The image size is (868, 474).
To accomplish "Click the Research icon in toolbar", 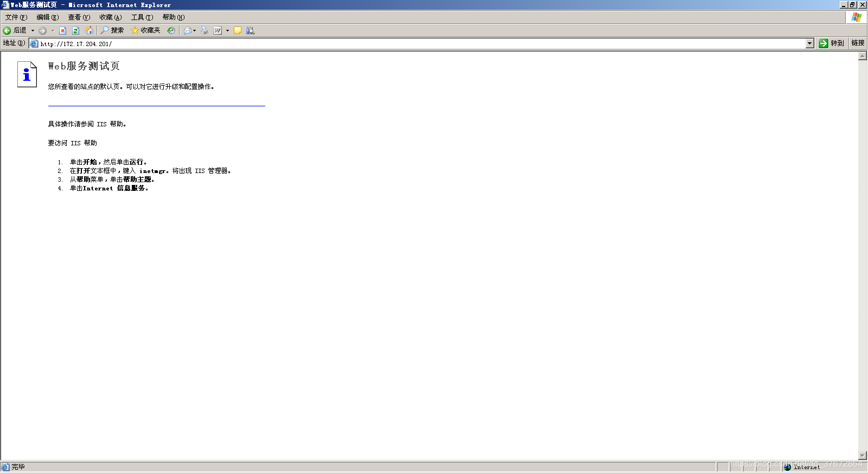I will point(250,30).
